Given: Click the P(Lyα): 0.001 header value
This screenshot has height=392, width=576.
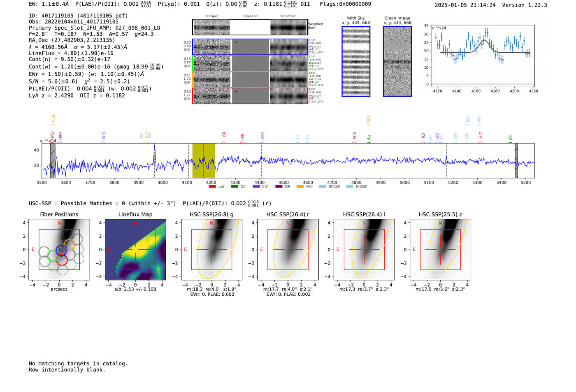Looking at the screenshot, I should pos(179,4).
